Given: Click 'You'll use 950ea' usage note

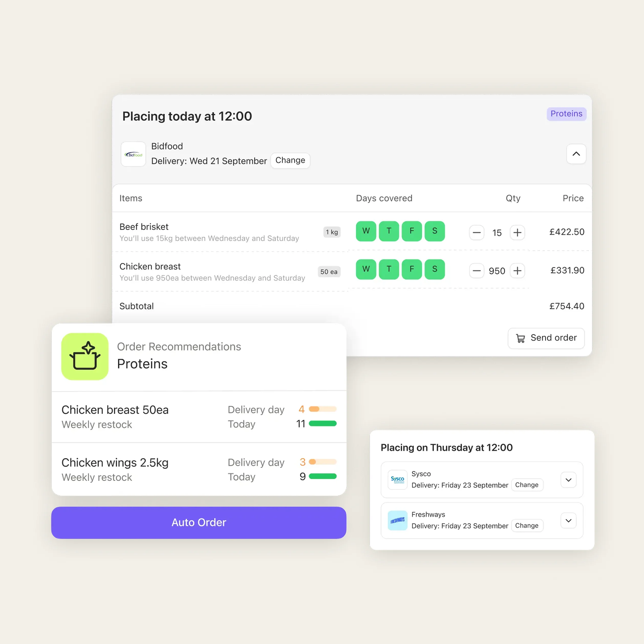Looking at the screenshot, I should 212,278.
